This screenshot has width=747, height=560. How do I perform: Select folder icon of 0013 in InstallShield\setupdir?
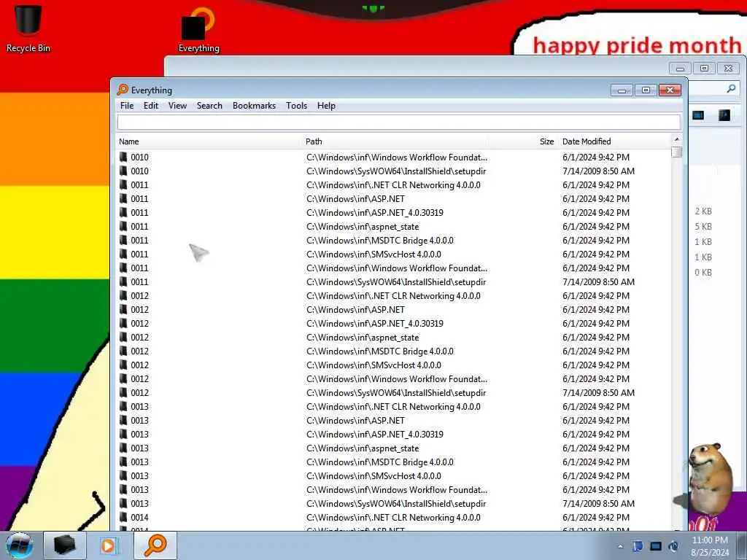(x=123, y=503)
